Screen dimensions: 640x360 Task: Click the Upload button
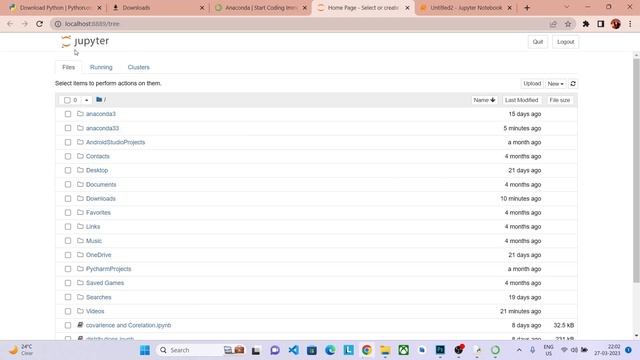point(532,84)
